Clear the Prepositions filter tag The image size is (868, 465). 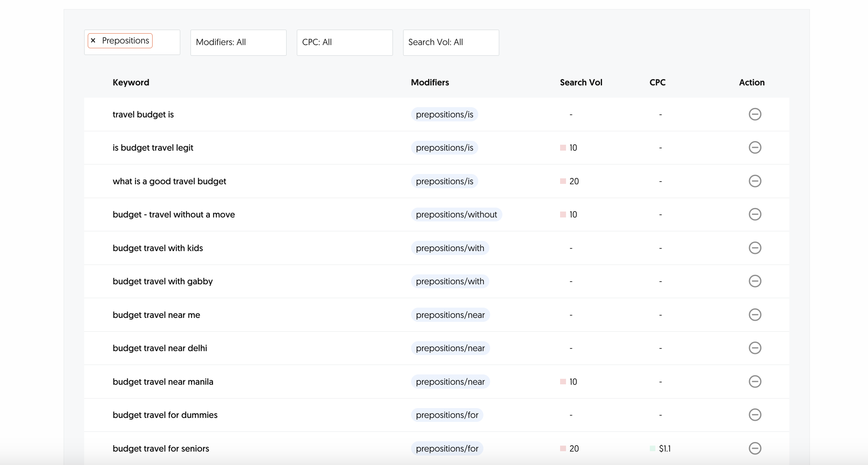93,41
